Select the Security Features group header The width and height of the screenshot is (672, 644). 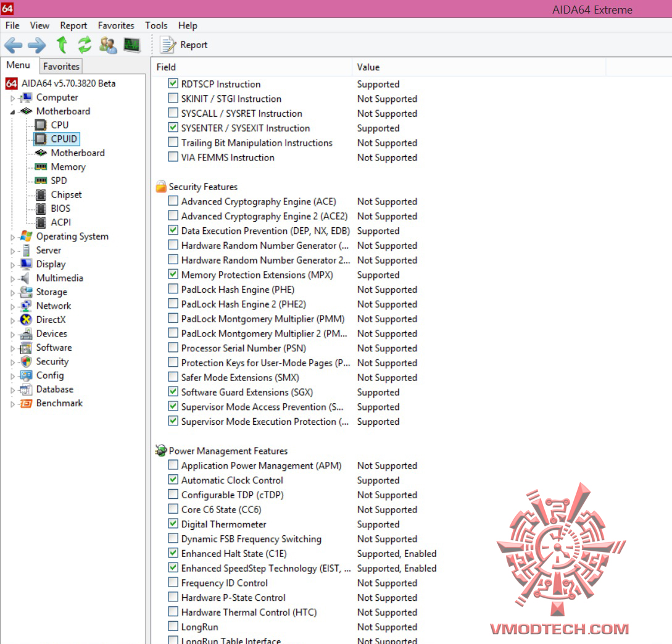pyautogui.click(x=203, y=186)
